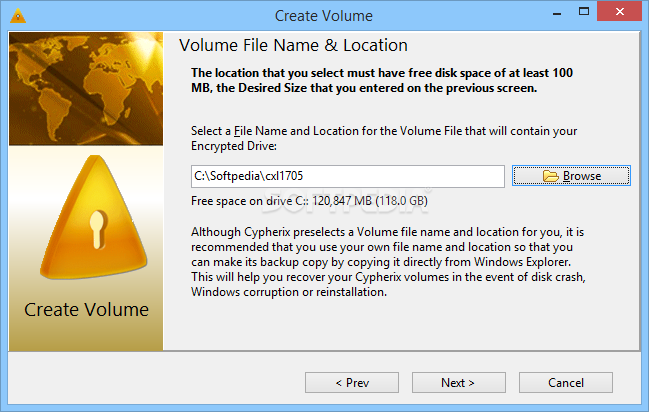
Task: Click the 'Create Volume' title bar text
Action: [x=324, y=16]
